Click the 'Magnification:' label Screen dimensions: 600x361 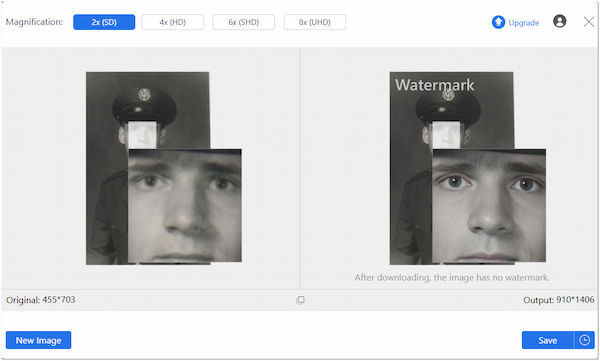(x=34, y=22)
